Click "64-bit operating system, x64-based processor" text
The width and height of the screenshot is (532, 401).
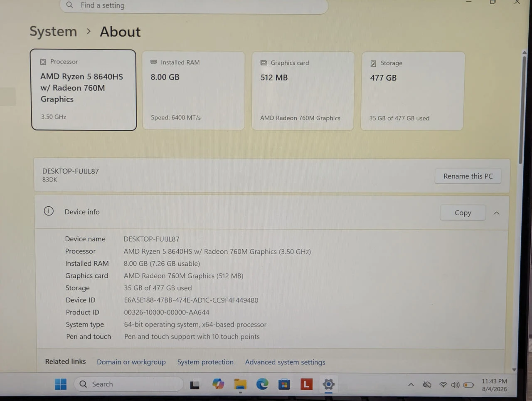(x=195, y=324)
